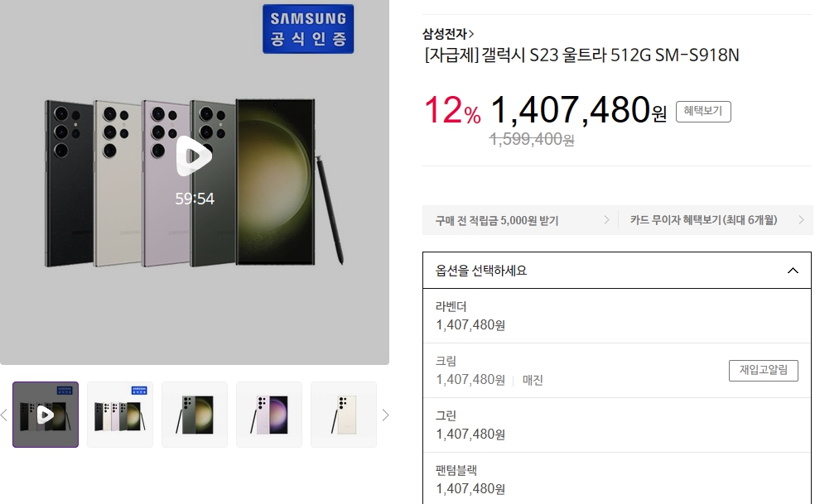Open 카드 무이자 혜택보기 link
The height and width of the screenshot is (504, 815).
716,220
